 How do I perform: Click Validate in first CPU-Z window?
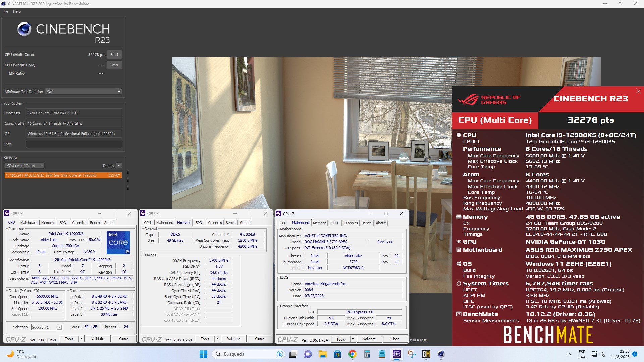coord(98,339)
